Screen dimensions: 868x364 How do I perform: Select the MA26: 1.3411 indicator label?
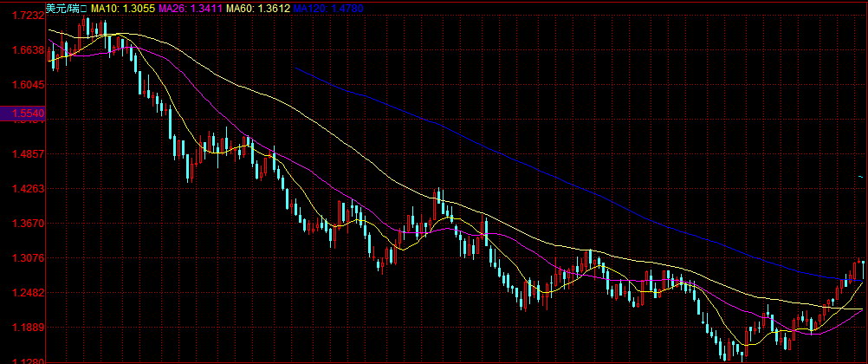(x=191, y=9)
